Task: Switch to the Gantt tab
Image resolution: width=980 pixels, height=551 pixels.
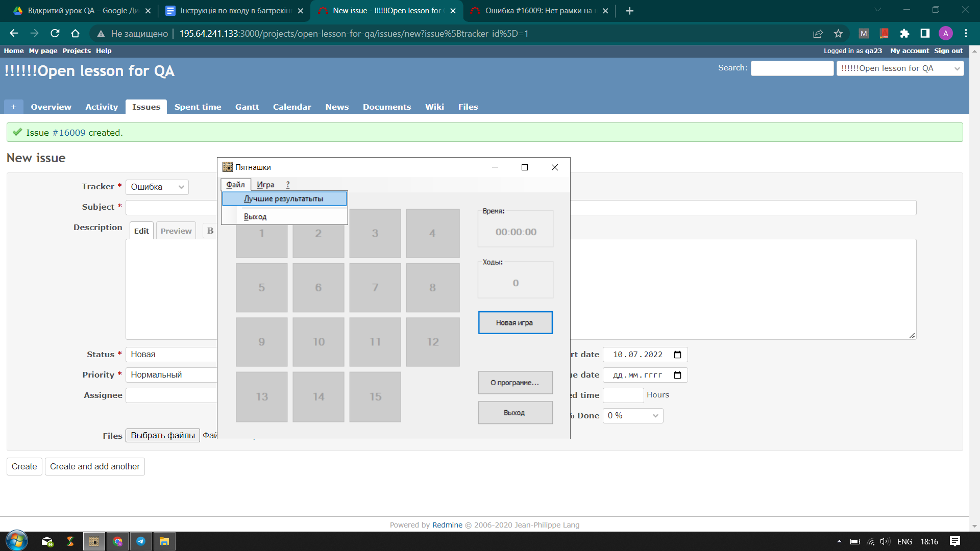Action: click(247, 107)
